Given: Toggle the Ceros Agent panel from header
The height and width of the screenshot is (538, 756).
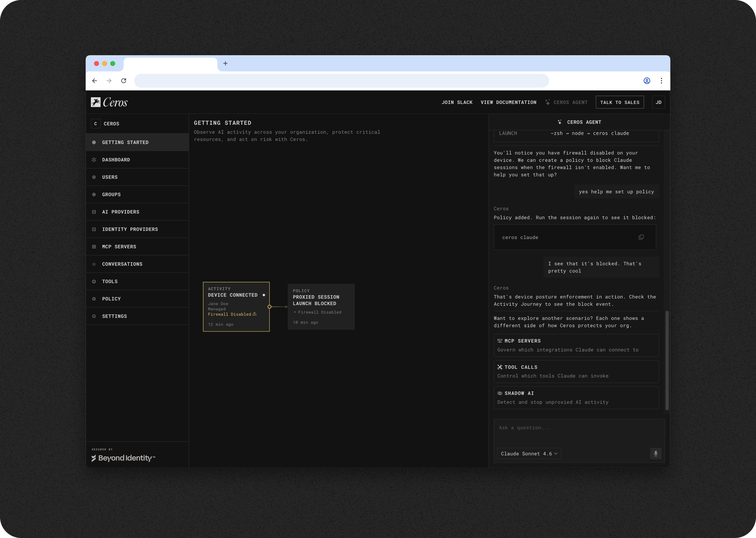Looking at the screenshot, I should pyautogui.click(x=566, y=102).
